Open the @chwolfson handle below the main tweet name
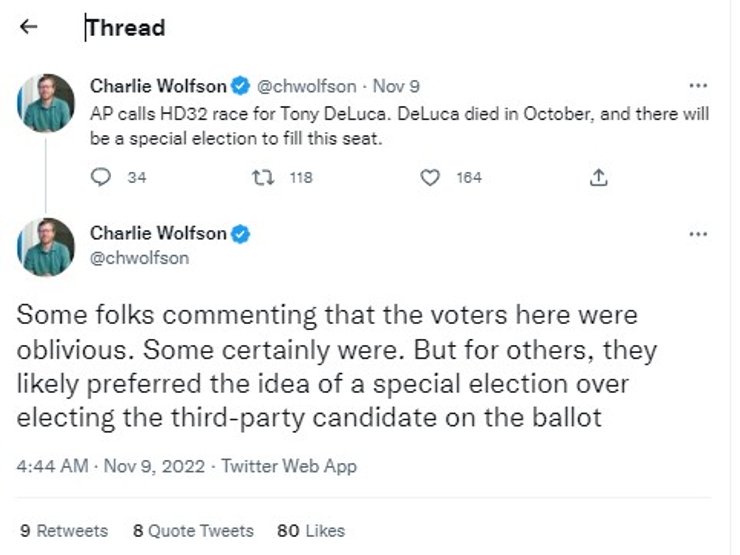 (139, 258)
